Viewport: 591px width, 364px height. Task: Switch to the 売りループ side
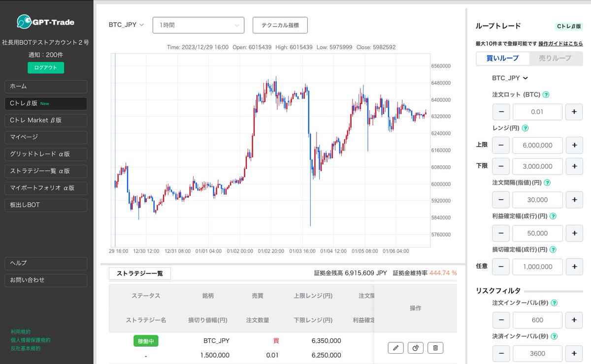coord(554,58)
